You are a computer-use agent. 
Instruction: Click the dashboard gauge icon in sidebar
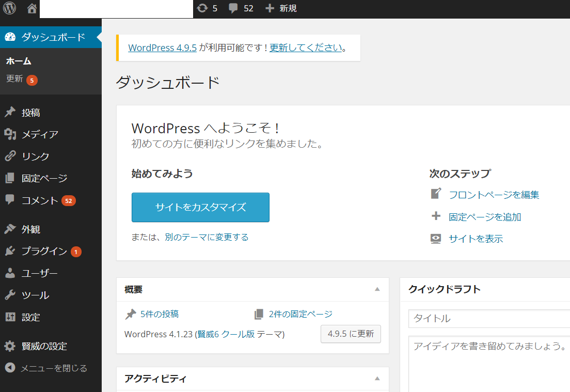(x=10, y=37)
